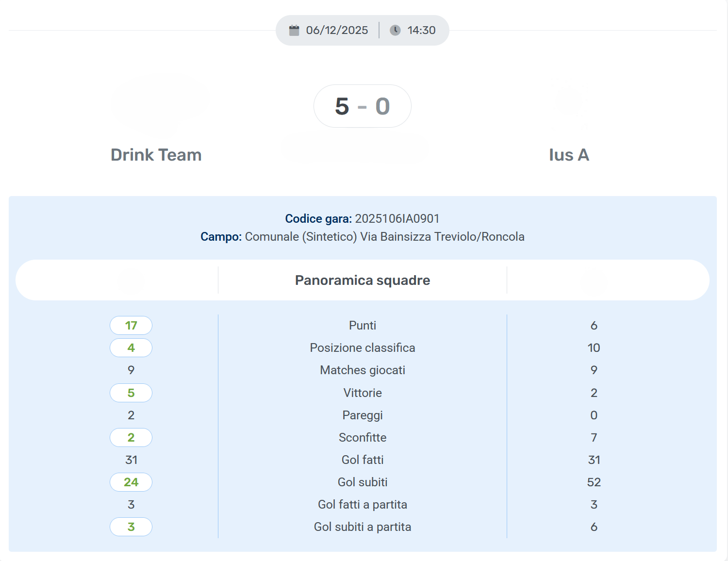
Task: Select the Panoramica squadre header
Action: 363,280
